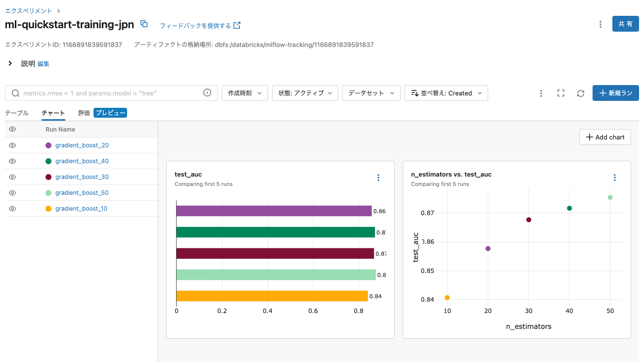Click the maroon scatter point at n_estimators 30
Viewport: 644px width, 362px height.
(x=529, y=220)
